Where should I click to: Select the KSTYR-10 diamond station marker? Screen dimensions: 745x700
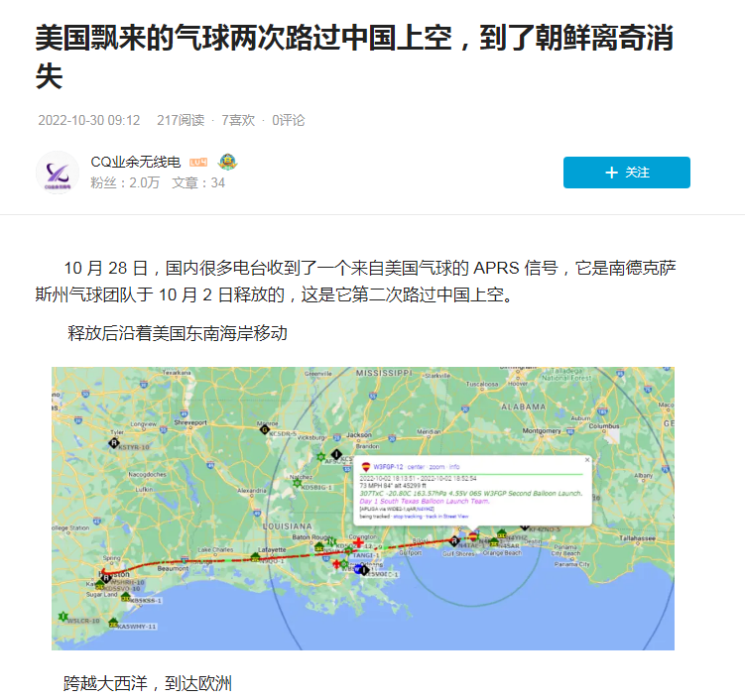[113, 443]
